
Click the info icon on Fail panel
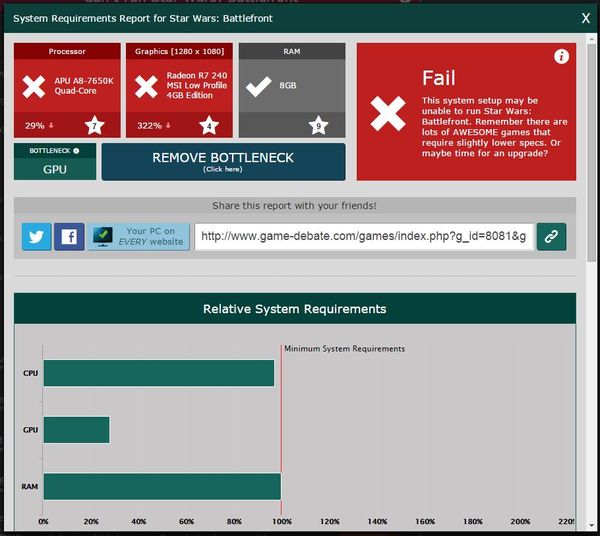(561, 57)
